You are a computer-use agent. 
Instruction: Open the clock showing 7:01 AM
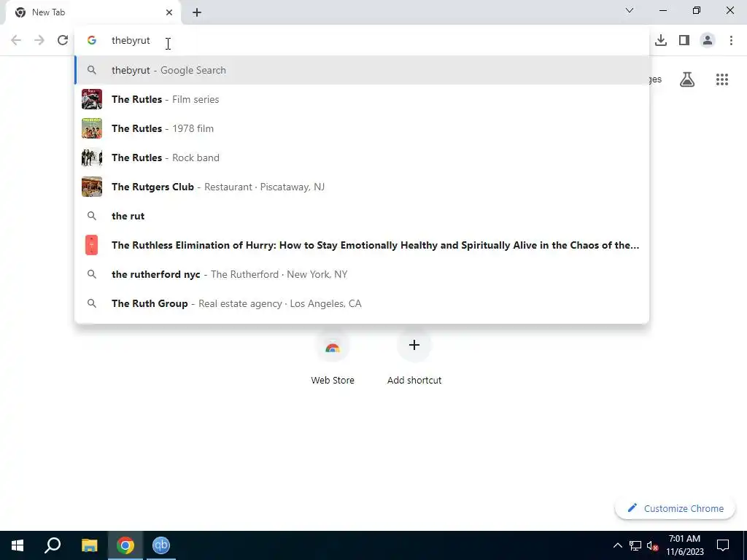684,545
